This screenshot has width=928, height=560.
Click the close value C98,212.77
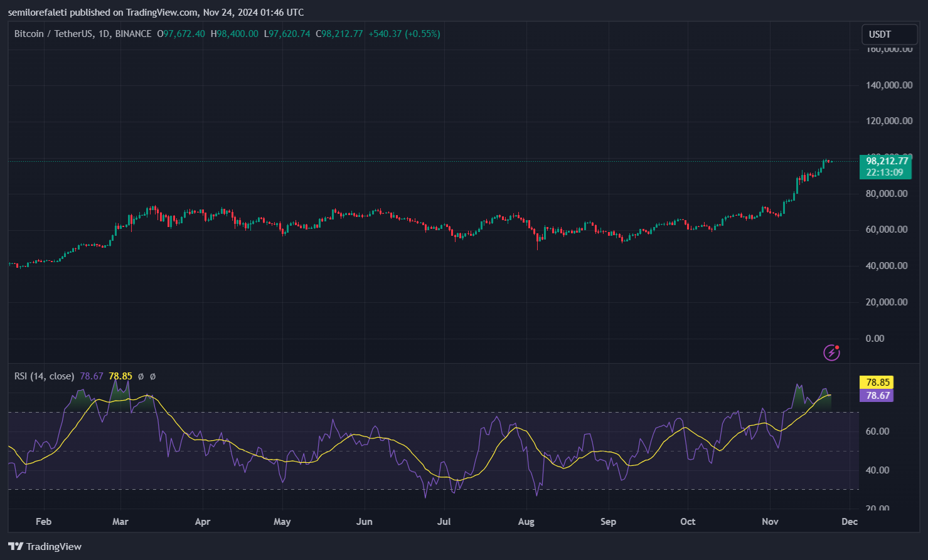click(339, 34)
